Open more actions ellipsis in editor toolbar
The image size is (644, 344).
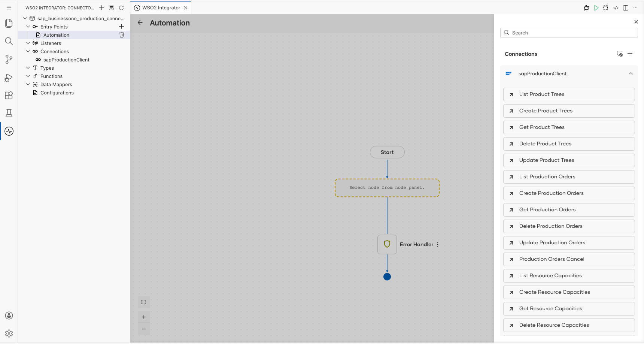tap(635, 7)
